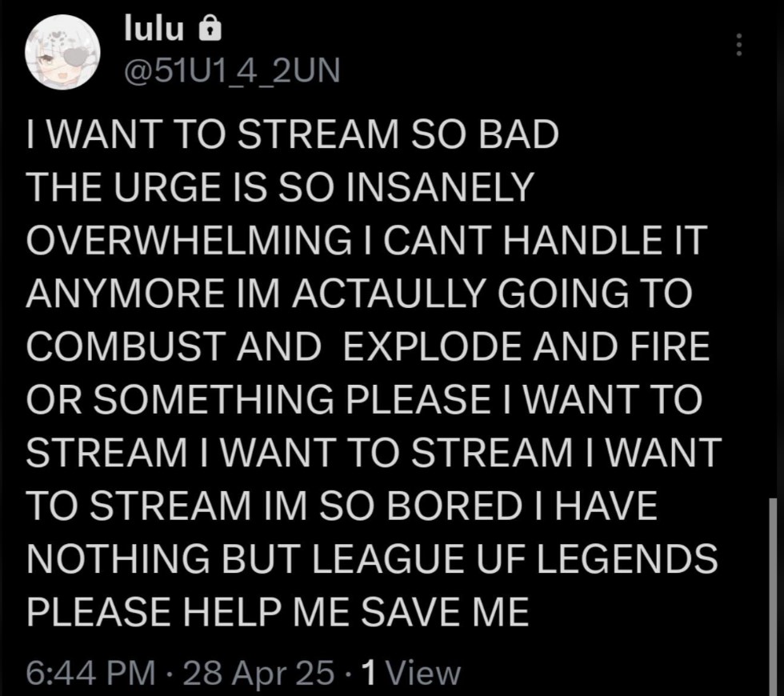784x696 pixels.
Task: Click the line I WANT TO STREAM SO BAD
Action: 293,134
